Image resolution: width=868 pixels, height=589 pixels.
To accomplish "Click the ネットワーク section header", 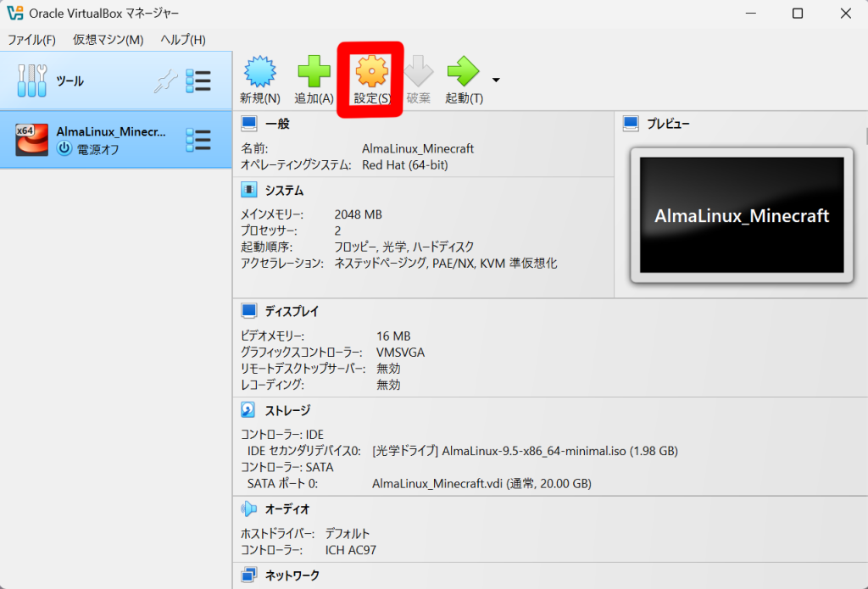I will (292, 575).
